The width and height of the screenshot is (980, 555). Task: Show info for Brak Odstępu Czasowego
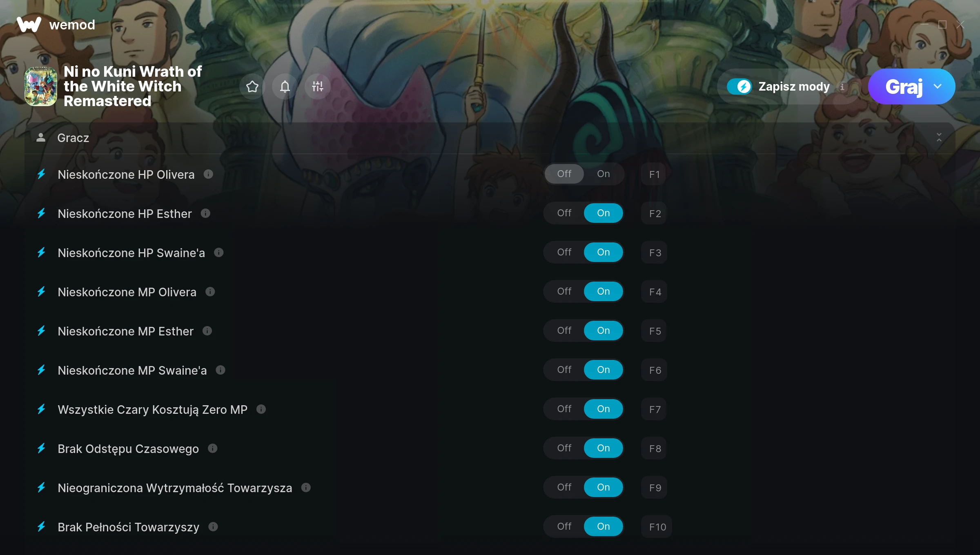(213, 448)
